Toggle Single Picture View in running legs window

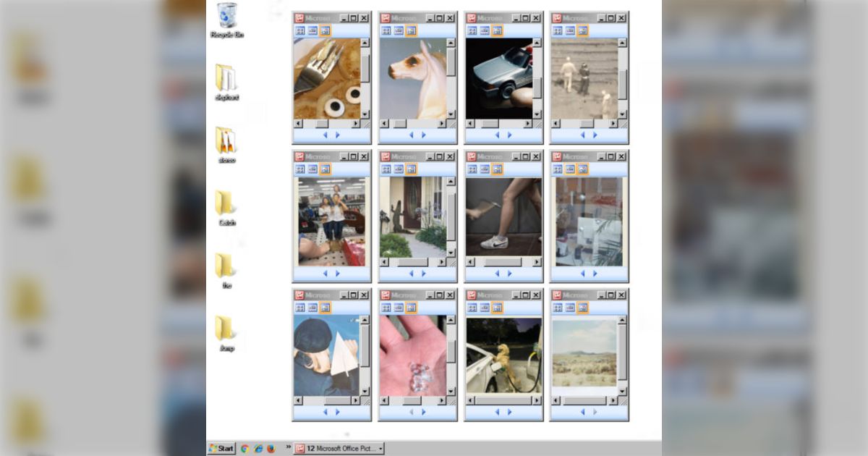497,169
